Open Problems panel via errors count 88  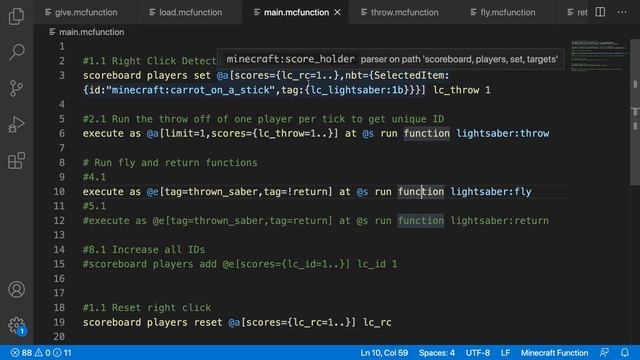click(x=21, y=353)
